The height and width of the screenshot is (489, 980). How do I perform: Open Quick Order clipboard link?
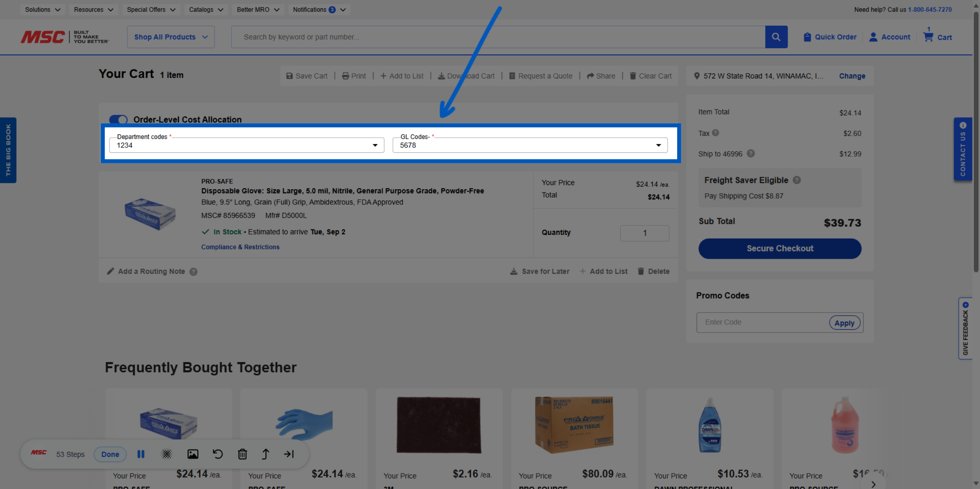point(830,37)
